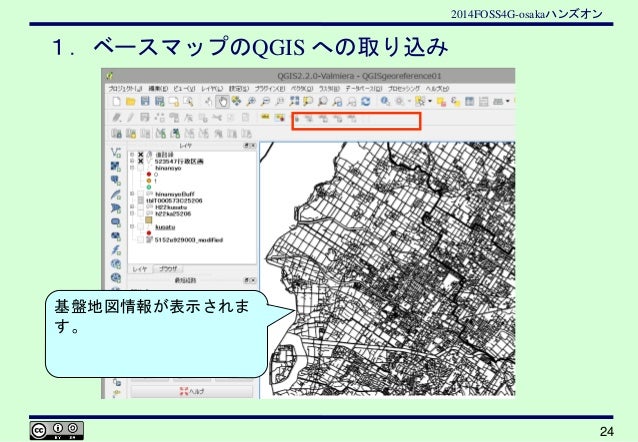Open the プロセッシング menu

tap(404, 88)
